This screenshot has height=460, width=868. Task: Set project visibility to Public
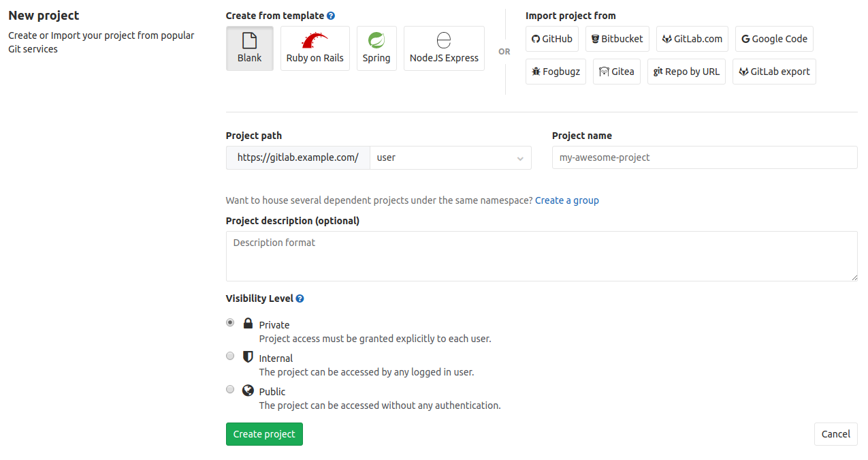(x=230, y=389)
